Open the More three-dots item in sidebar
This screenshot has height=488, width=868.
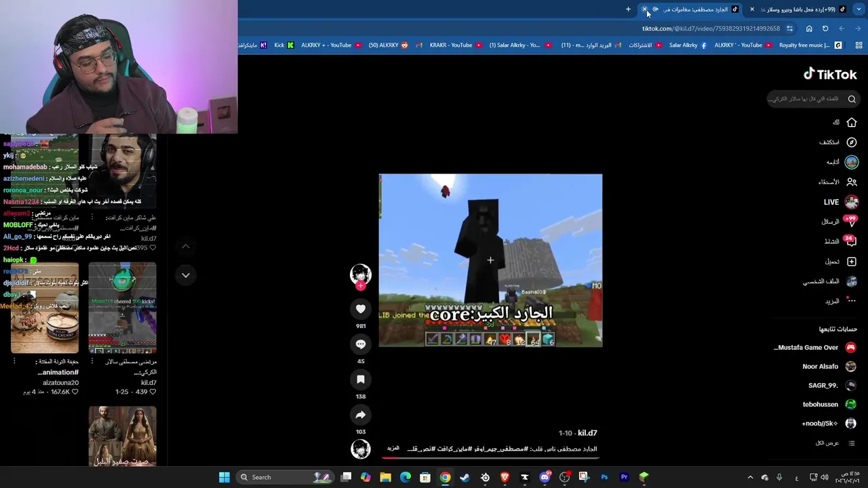[841, 301]
